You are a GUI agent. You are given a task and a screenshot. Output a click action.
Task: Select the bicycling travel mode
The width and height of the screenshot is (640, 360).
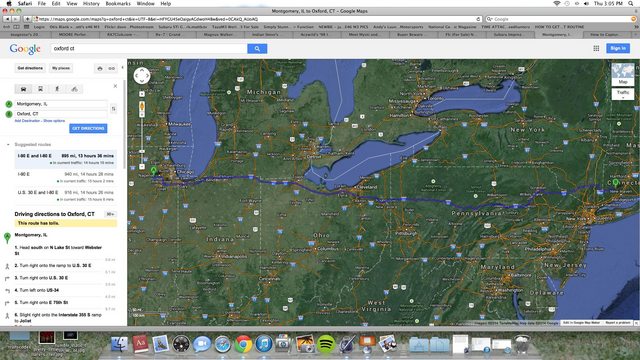click(74, 89)
